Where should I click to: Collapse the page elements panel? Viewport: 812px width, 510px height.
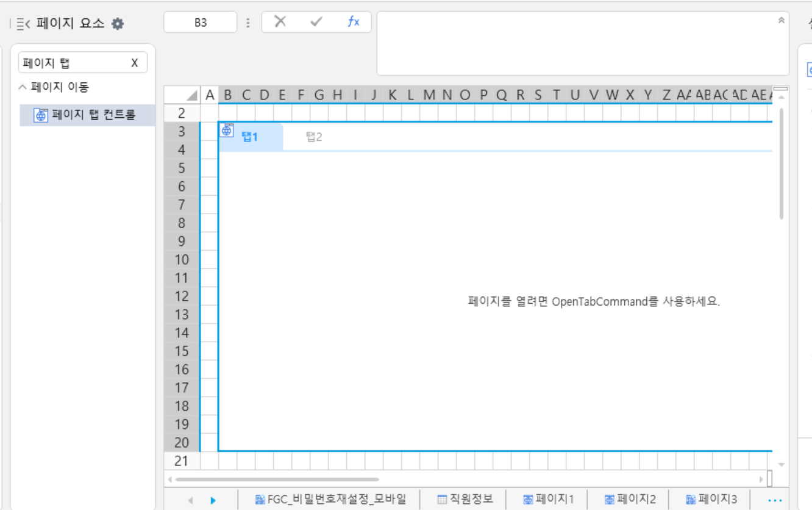click(x=23, y=24)
